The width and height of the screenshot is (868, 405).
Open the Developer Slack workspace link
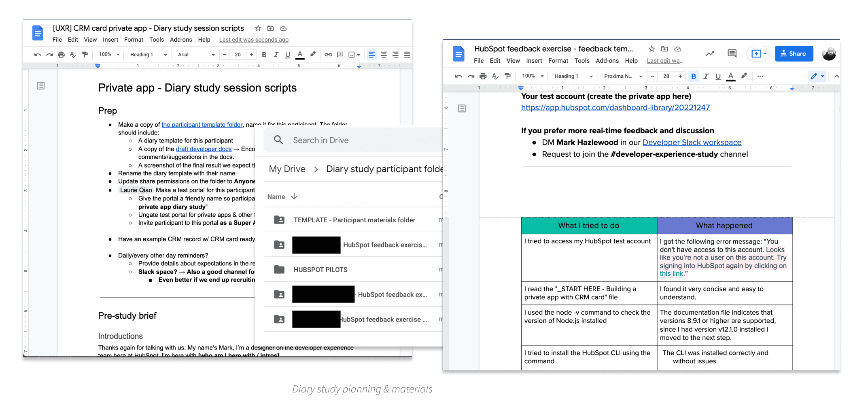point(692,143)
